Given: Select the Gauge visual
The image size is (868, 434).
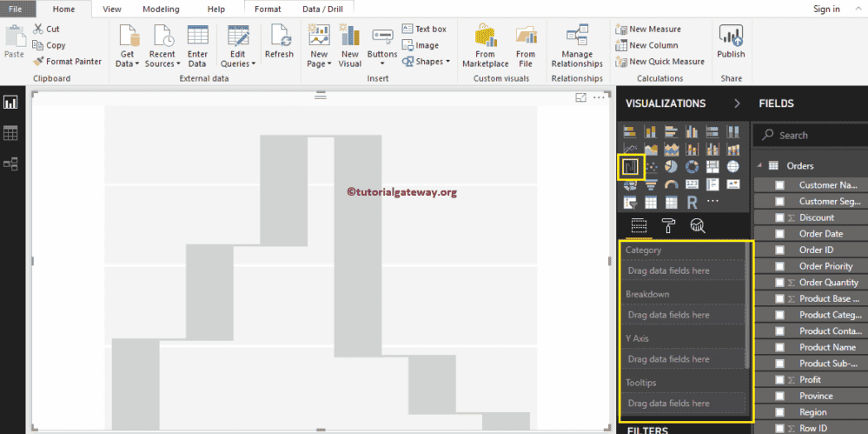Looking at the screenshot, I should (671, 184).
